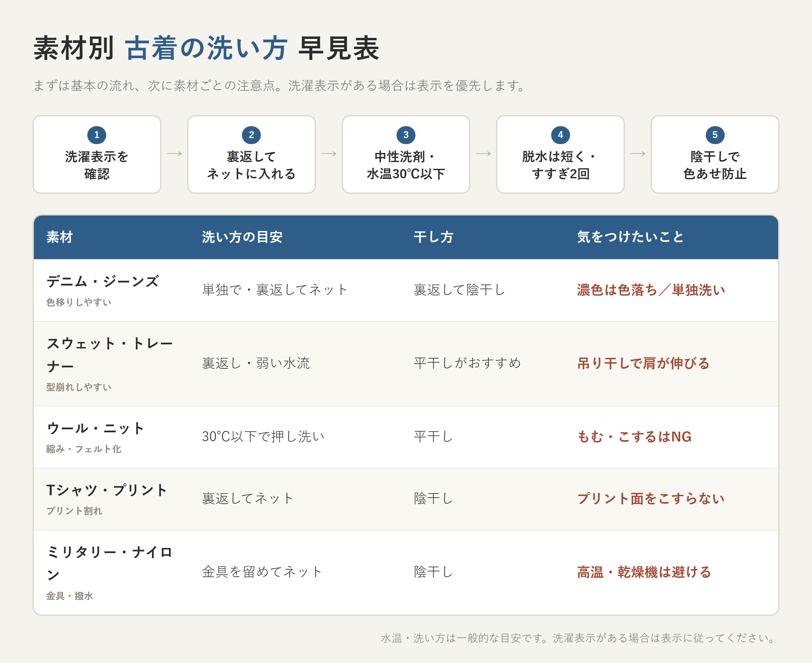Click the 干し方 column header
The width and height of the screenshot is (812, 663).
(433, 237)
